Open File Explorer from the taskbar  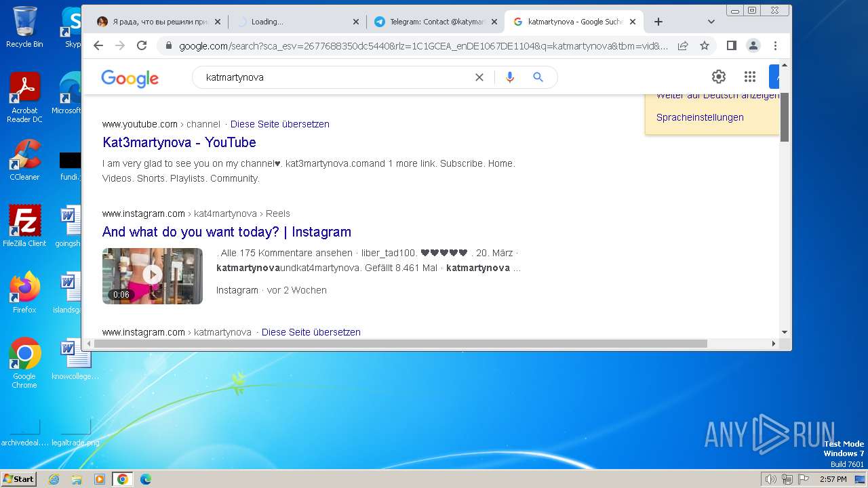point(77,479)
